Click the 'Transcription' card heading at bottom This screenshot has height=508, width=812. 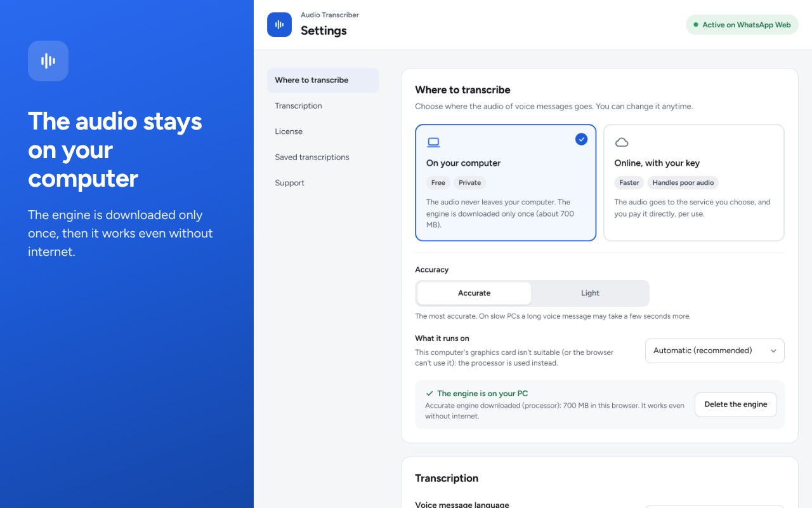(x=447, y=478)
